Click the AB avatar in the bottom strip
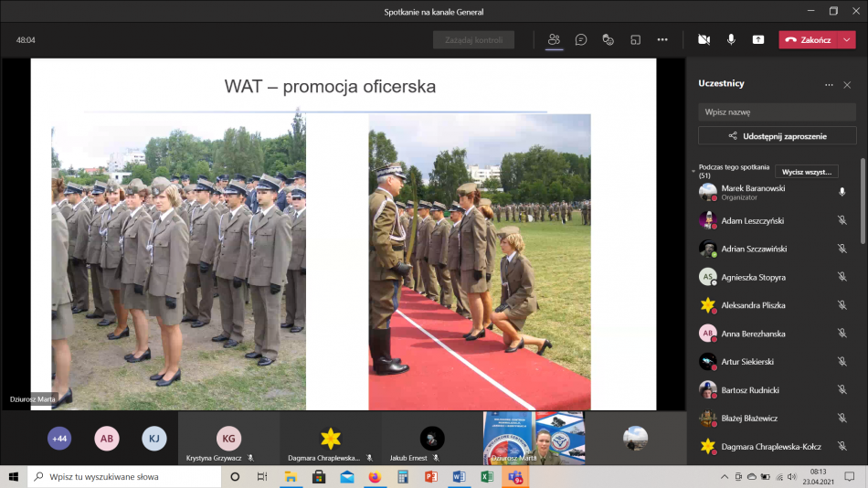 click(107, 439)
